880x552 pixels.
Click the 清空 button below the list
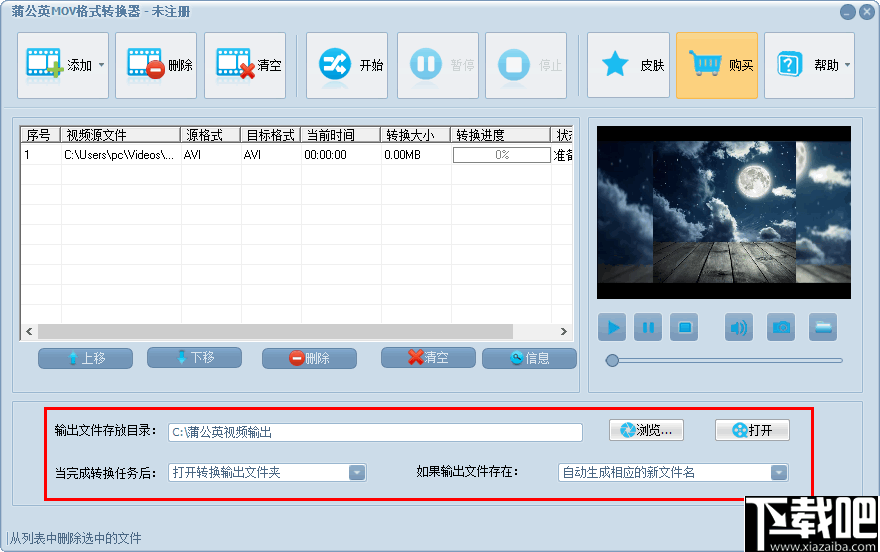coord(428,357)
